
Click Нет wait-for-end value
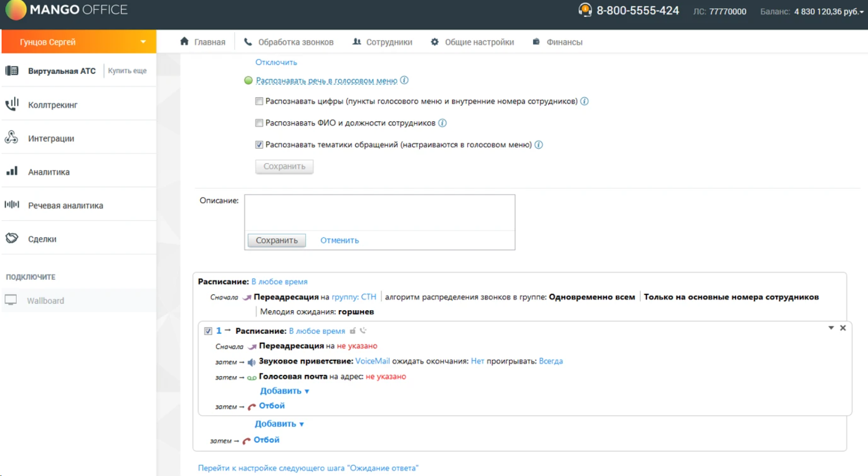click(478, 361)
